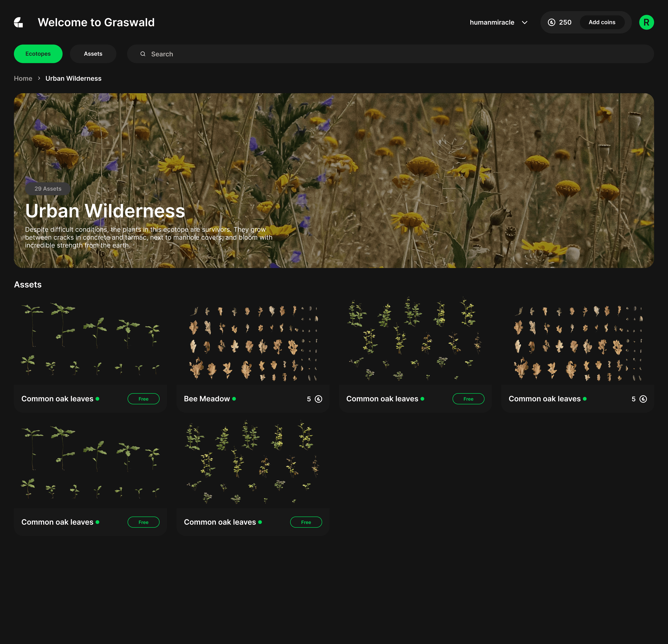Viewport: 668px width, 644px height.
Task: Click coin icon on fourth asset card
Action: tap(643, 399)
